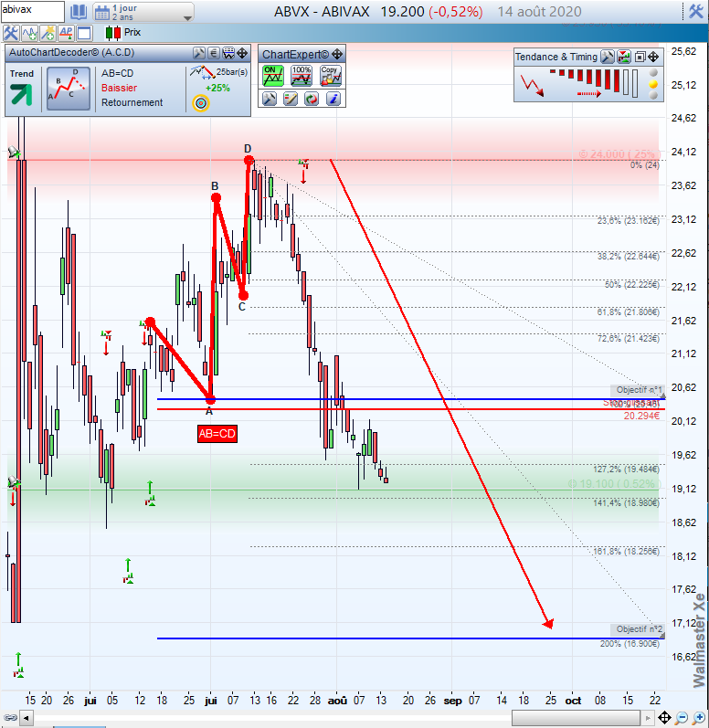Screen dimensions: 709x728
Task: Click the euro icon in AutoChartDecoder header
Action: (x=214, y=53)
